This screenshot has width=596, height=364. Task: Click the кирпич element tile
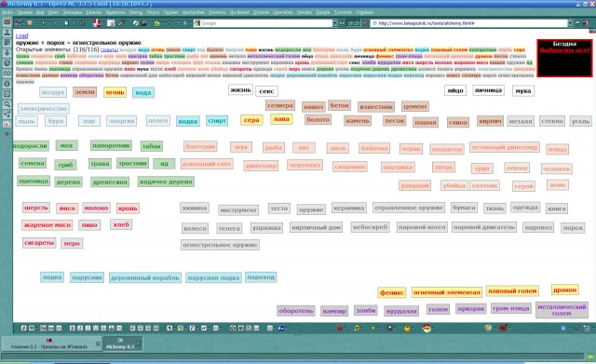(x=490, y=121)
